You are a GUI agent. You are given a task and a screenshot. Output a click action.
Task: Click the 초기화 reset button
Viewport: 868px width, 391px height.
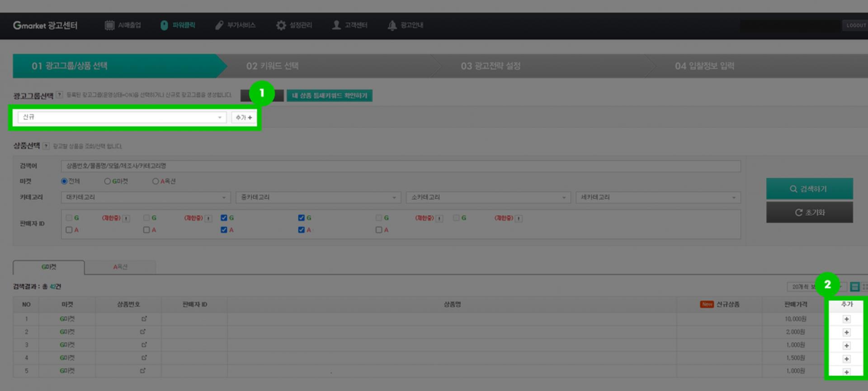(x=809, y=212)
